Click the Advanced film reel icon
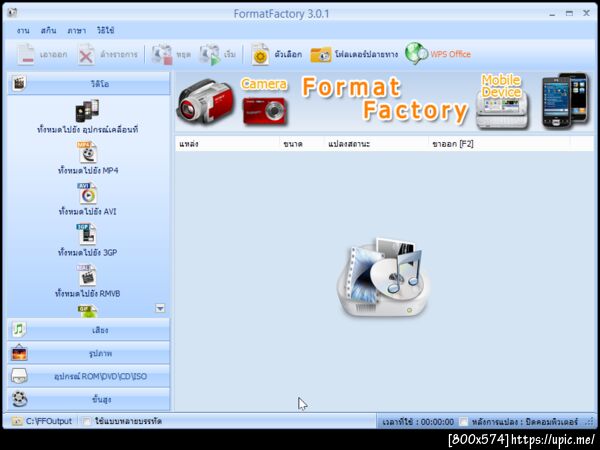Screen dimensions: 600x450 (x=19, y=399)
